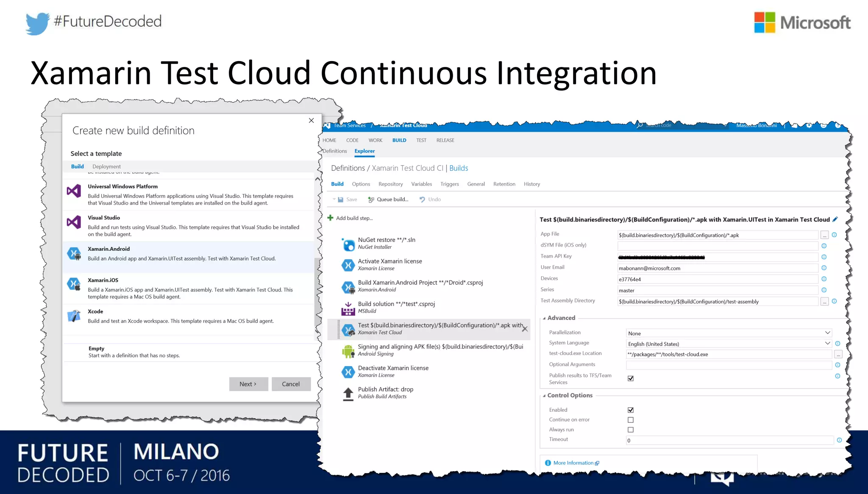868x494 pixels.
Task: Open the CODE hub in the navigation
Action: click(x=352, y=140)
